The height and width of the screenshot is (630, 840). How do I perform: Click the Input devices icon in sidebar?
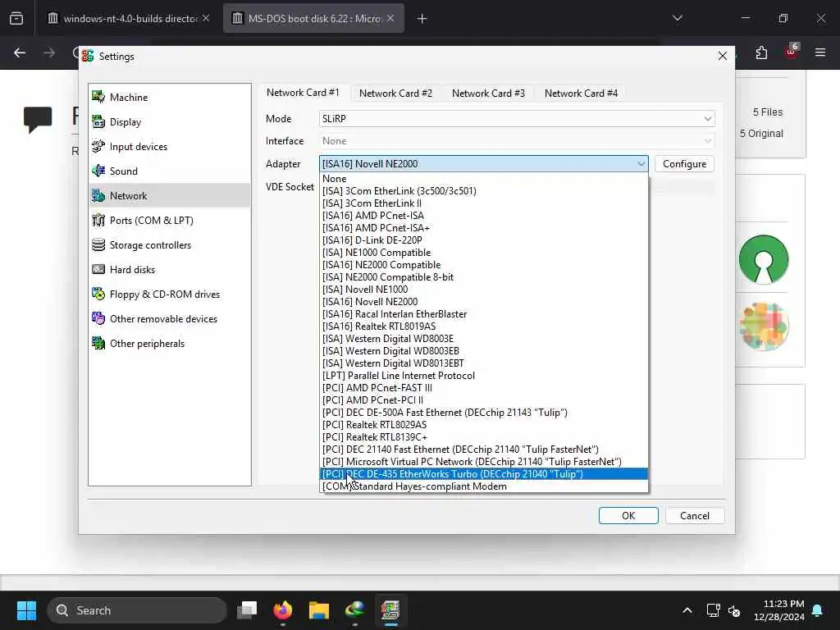point(98,146)
